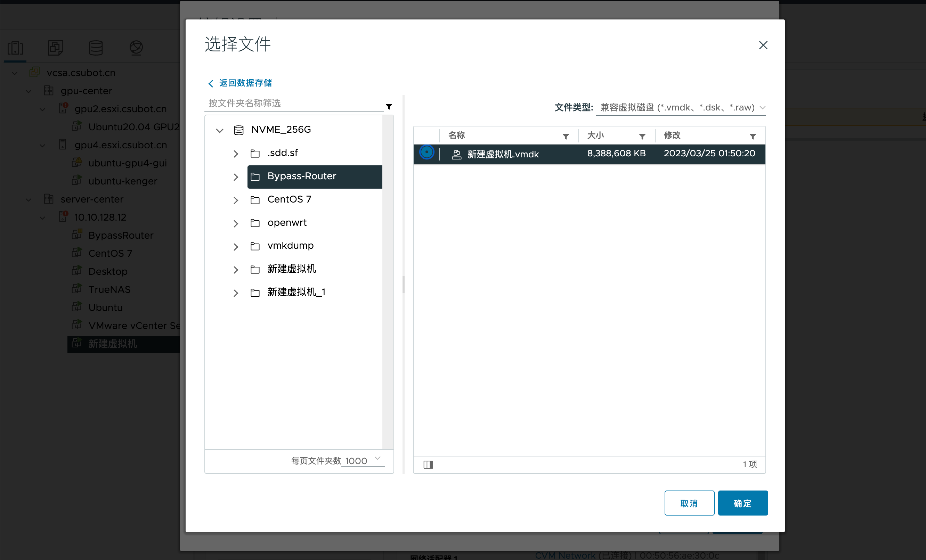The image size is (926, 560).
Task: Expand the vmkdump folder node
Action: [x=236, y=246]
